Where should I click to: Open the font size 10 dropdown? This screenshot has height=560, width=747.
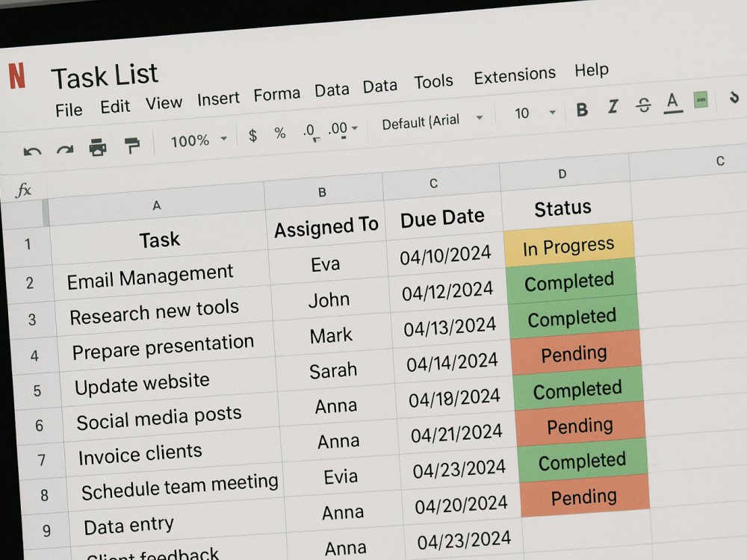tap(535, 113)
